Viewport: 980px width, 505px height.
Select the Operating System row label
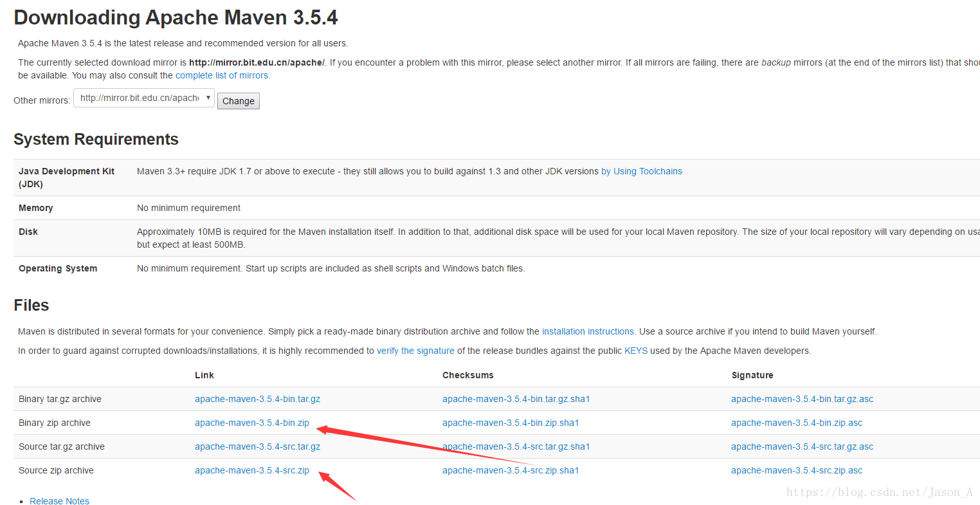tap(58, 268)
